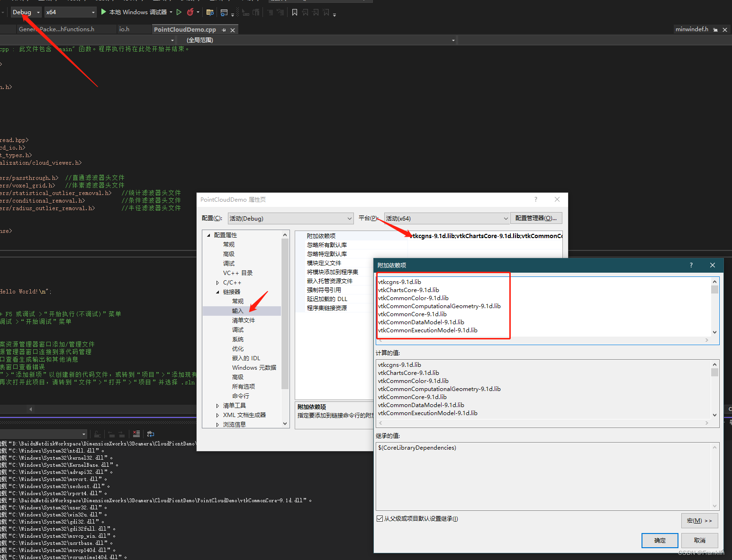Screen dimensions: 732x560
Task: Collapse the 链接器 tree node
Action: [x=217, y=292]
